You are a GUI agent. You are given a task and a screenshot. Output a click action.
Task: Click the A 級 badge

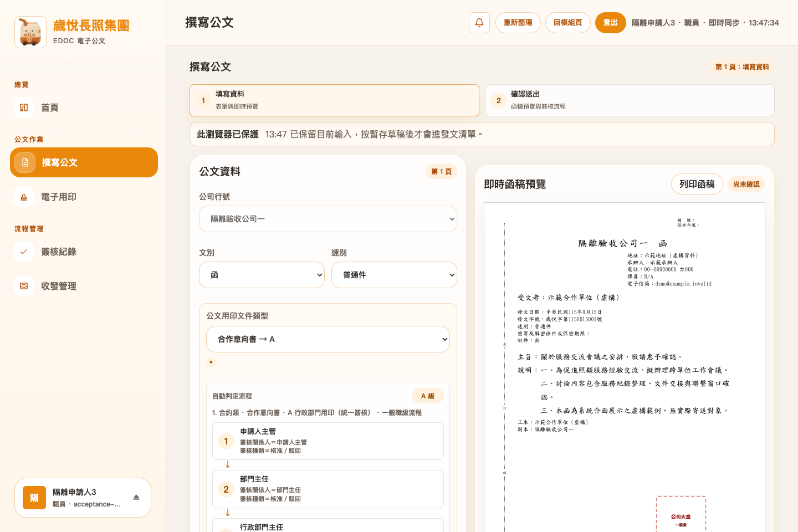click(428, 396)
